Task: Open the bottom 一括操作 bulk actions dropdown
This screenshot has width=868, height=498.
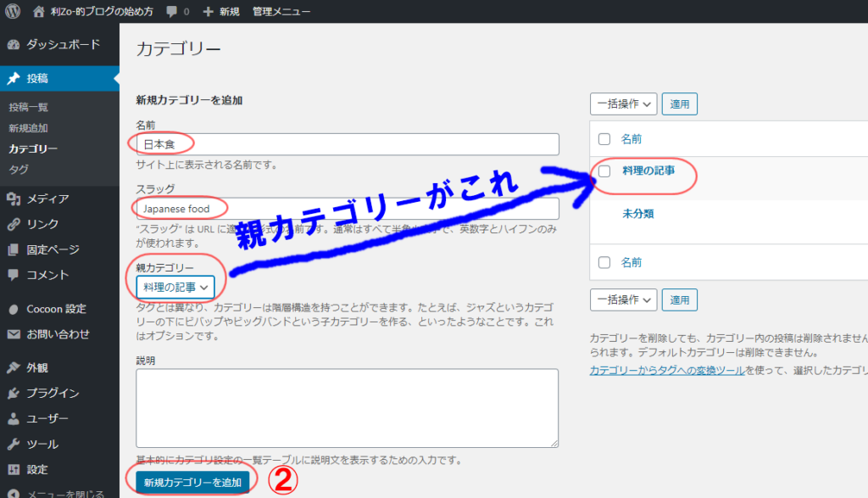Action: click(623, 299)
